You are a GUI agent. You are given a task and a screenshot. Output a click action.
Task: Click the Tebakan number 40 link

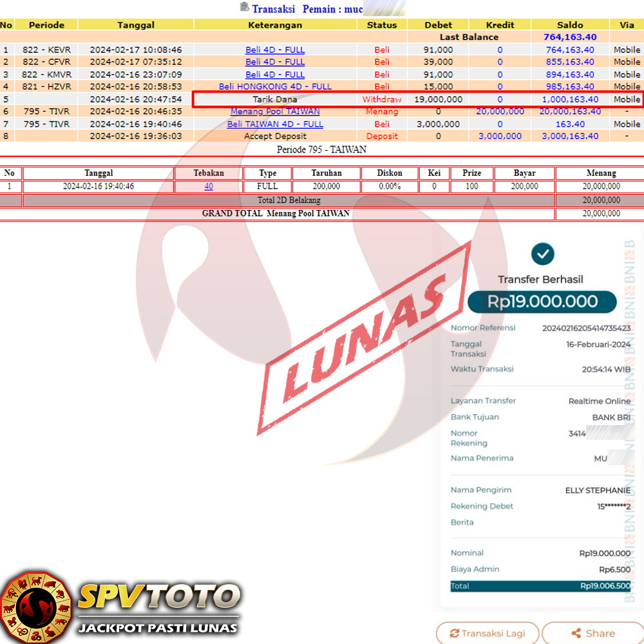pyautogui.click(x=209, y=186)
